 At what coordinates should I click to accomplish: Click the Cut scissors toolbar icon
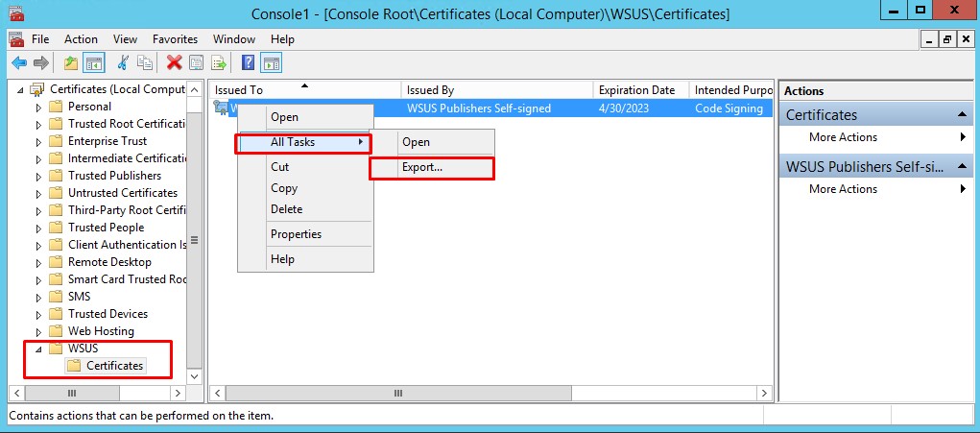[123, 62]
